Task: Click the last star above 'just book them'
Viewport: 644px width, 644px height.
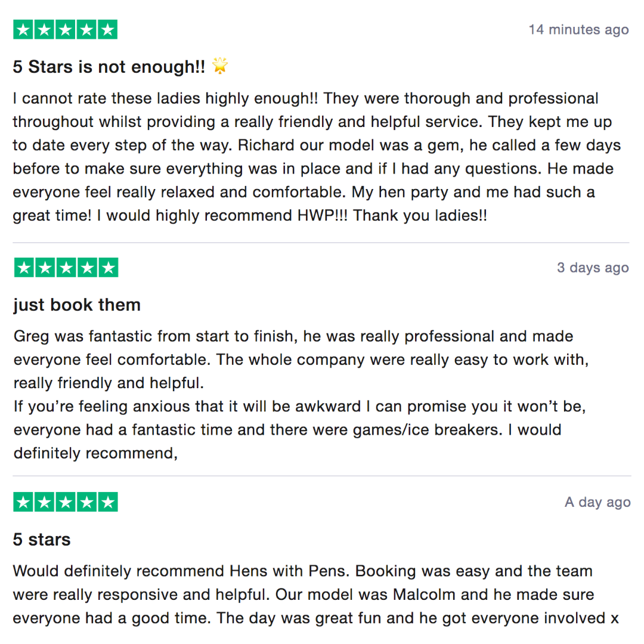Action: point(107,268)
